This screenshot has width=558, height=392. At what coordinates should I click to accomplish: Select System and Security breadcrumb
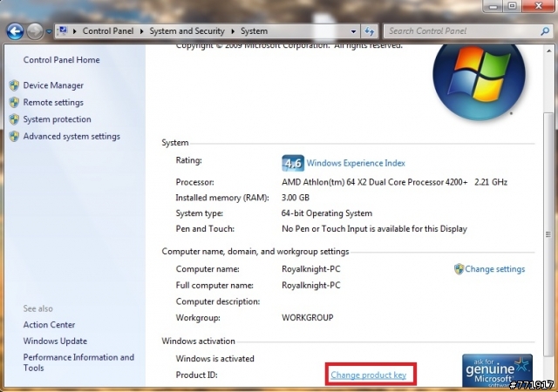[187, 31]
